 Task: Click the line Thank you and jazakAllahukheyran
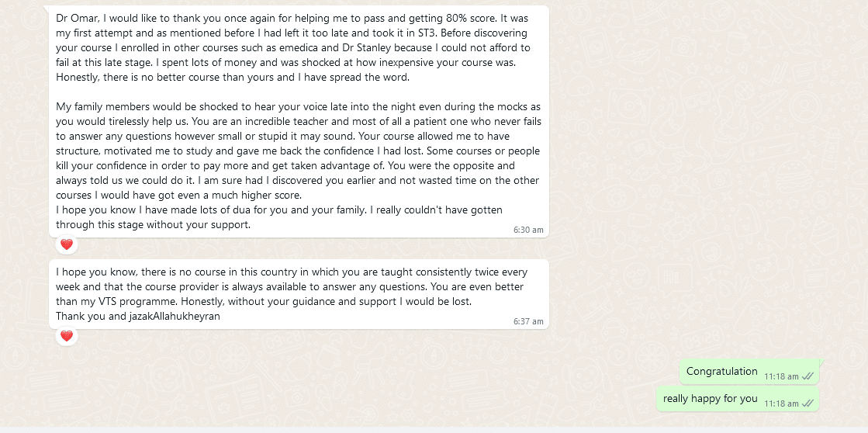click(138, 316)
